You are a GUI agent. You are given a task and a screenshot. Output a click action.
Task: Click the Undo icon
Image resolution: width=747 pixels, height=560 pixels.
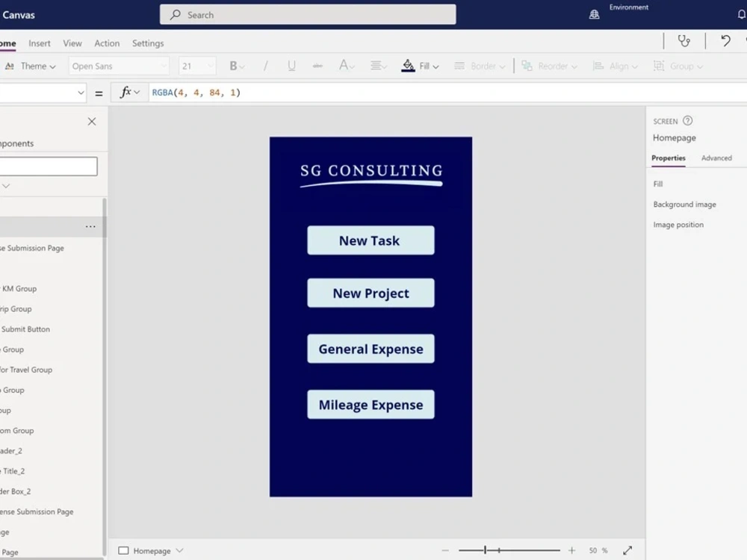pos(725,42)
